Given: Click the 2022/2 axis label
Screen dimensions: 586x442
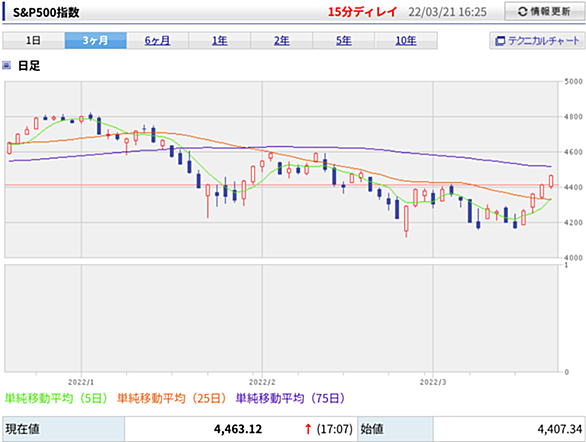Looking at the screenshot, I should tap(262, 382).
